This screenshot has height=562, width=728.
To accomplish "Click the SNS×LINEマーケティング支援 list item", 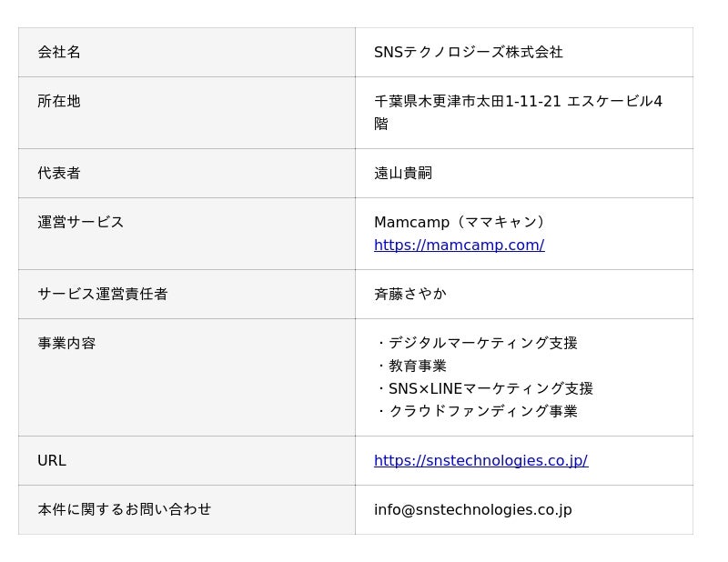I will pos(484,388).
